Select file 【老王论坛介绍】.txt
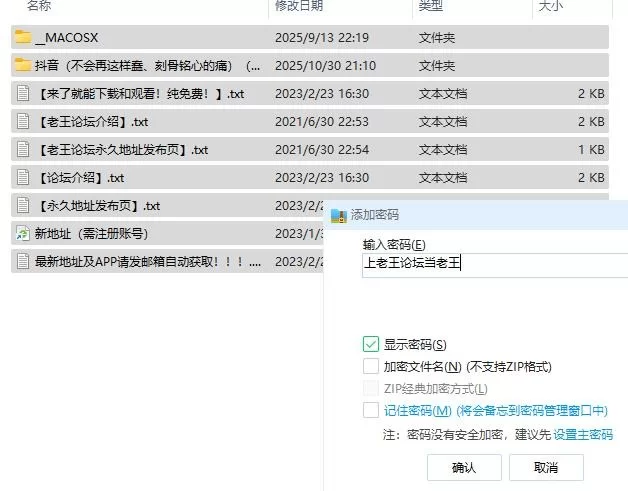 [92, 122]
